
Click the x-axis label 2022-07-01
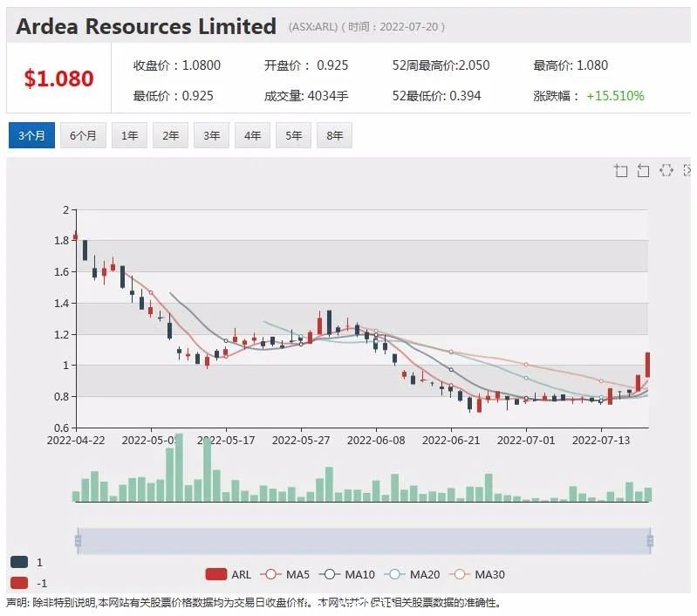click(x=526, y=441)
